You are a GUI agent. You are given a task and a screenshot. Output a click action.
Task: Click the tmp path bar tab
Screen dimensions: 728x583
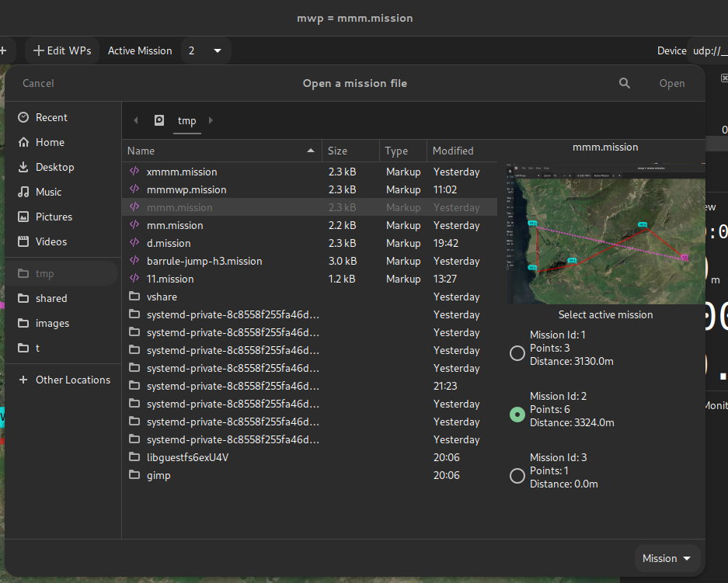(x=186, y=121)
